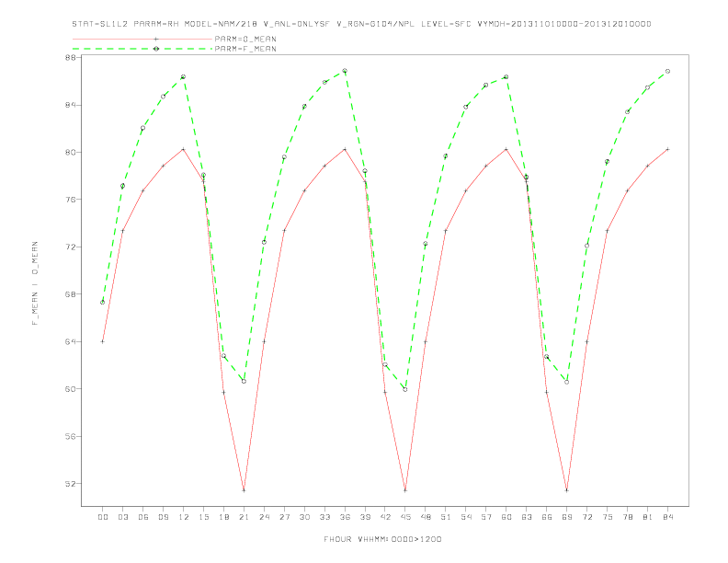This screenshot has width=728, height=563.
Task: Click the 36 hour label on x-axis
Action: [x=345, y=517]
